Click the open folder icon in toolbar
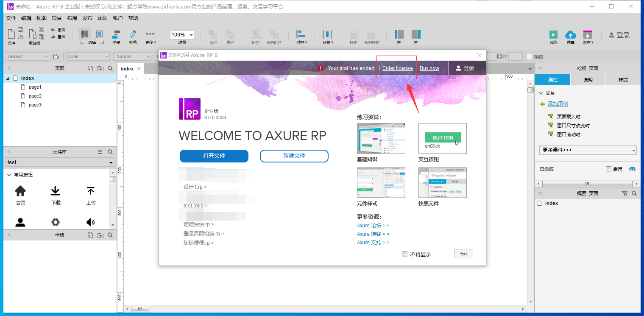 pyautogui.click(x=20, y=37)
